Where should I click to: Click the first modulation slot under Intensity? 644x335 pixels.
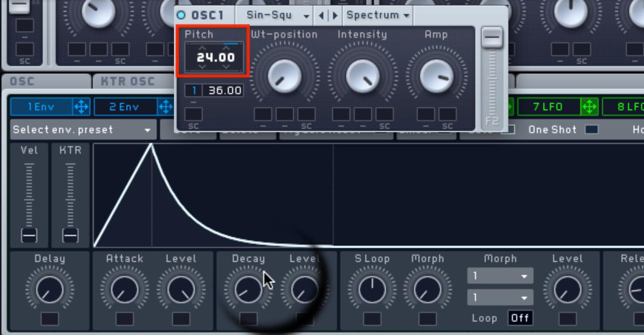click(341, 114)
